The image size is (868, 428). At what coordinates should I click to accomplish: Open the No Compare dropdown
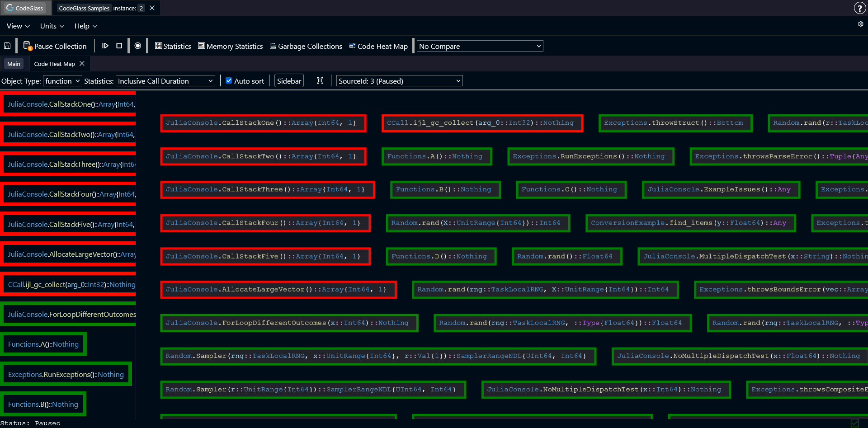pos(480,46)
